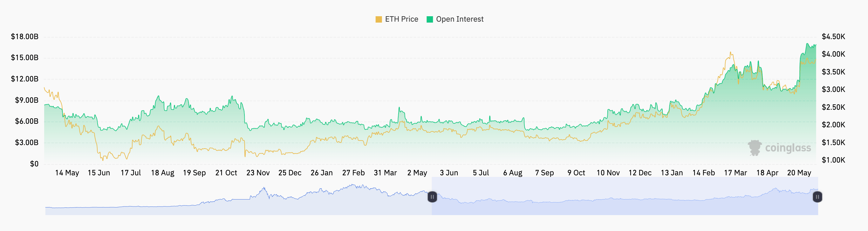Click the right range slider handle
The height and width of the screenshot is (231, 868).
(817, 197)
